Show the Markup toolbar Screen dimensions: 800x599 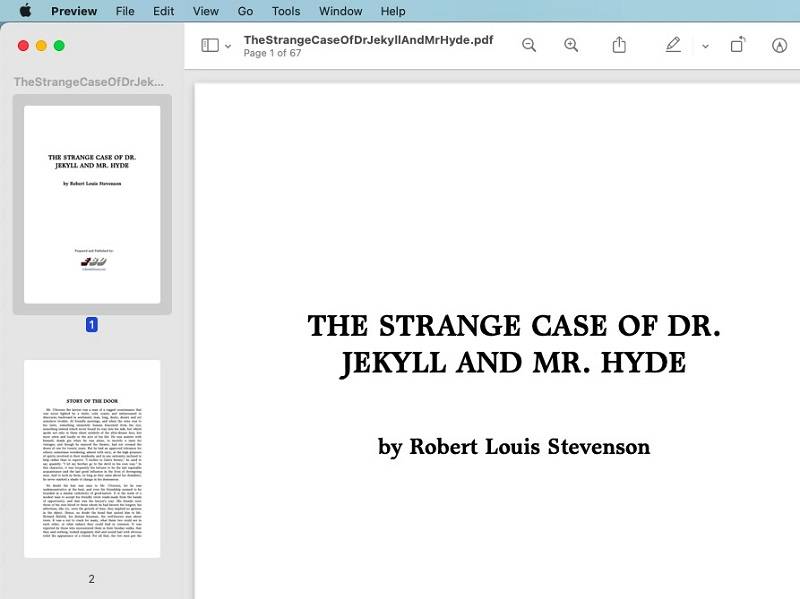[780, 45]
